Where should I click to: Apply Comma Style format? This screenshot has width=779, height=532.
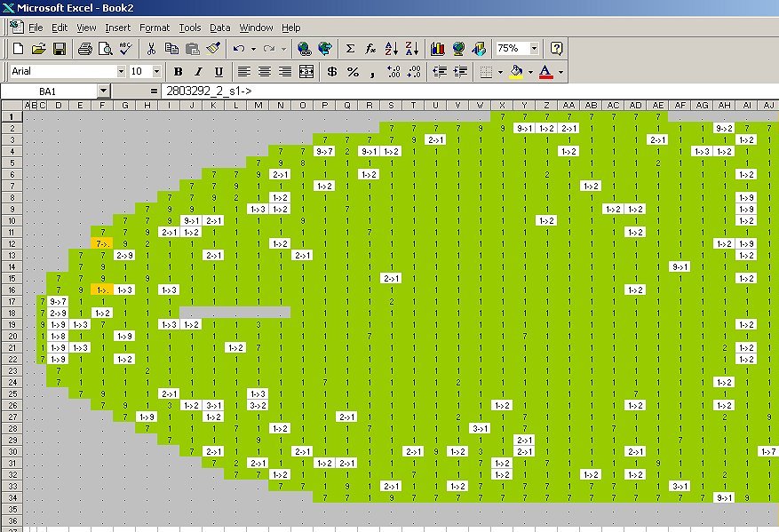pos(372,72)
